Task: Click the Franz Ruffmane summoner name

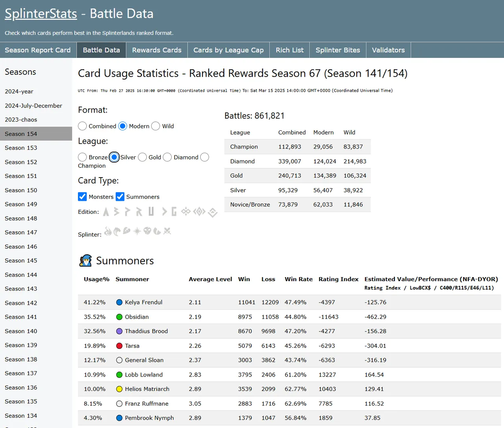Action: pyautogui.click(x=146, y=404)
